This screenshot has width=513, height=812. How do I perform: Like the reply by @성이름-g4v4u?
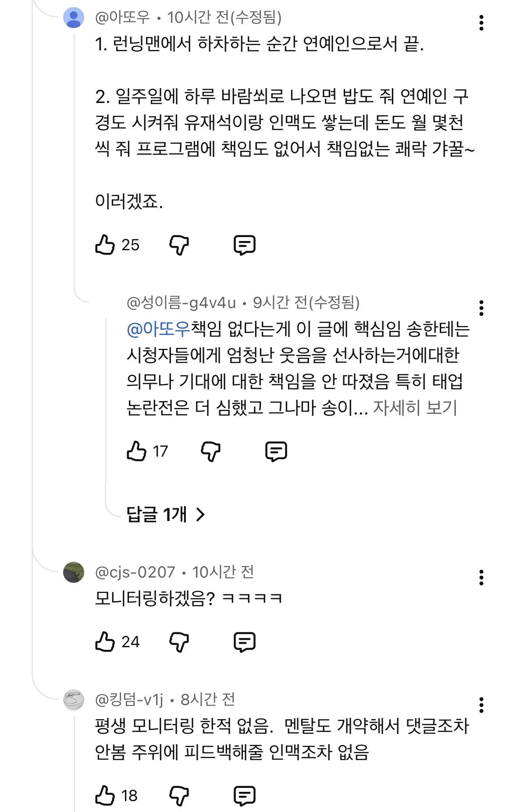(x=136, y=451)
